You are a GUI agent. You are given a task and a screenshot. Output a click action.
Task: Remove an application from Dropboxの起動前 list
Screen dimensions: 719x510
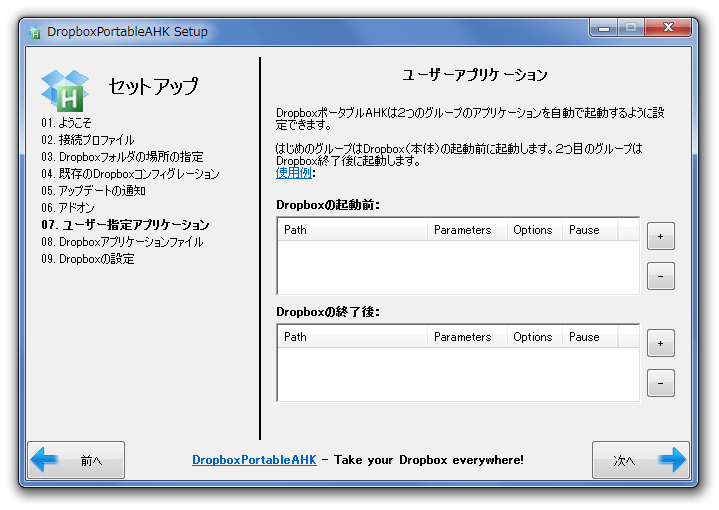pyautogui.click(x=660, y=276)
